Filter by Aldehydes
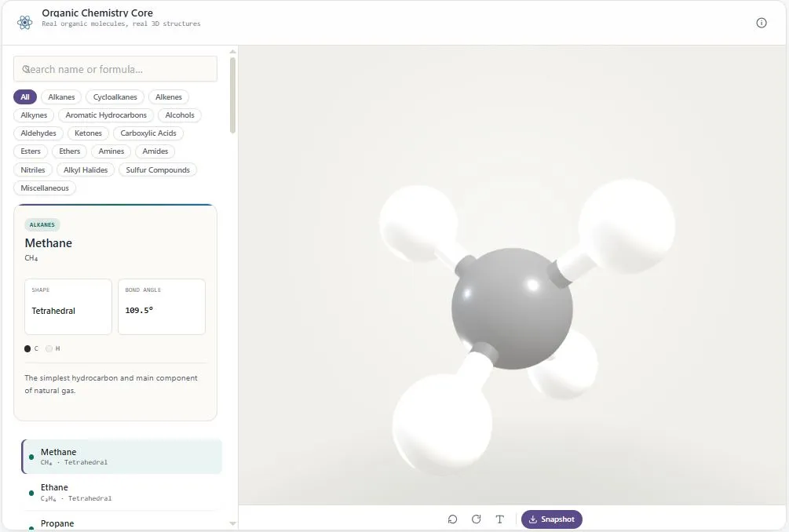 38,133
